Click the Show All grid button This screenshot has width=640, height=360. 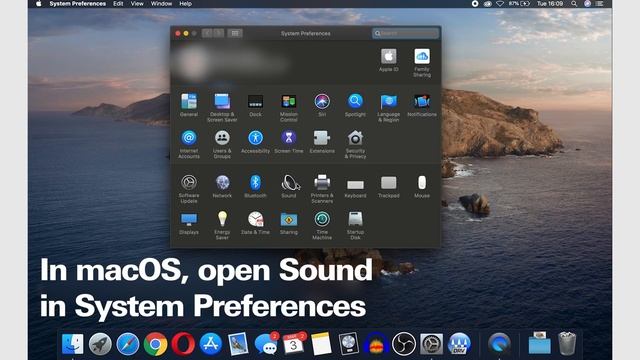point(235,33)
